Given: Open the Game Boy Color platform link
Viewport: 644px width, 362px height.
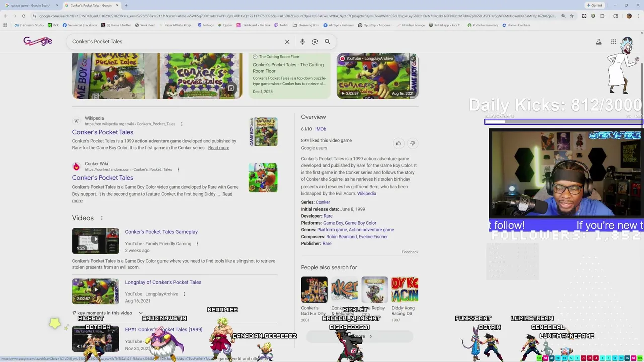Looking at the screenshot, I should (x=361, y=223).
